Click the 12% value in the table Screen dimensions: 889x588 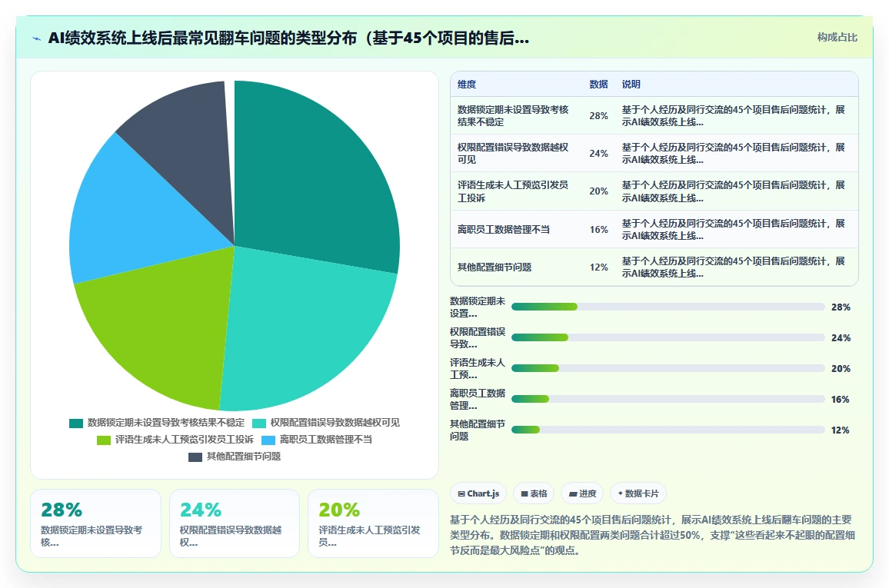click(599, 267)
